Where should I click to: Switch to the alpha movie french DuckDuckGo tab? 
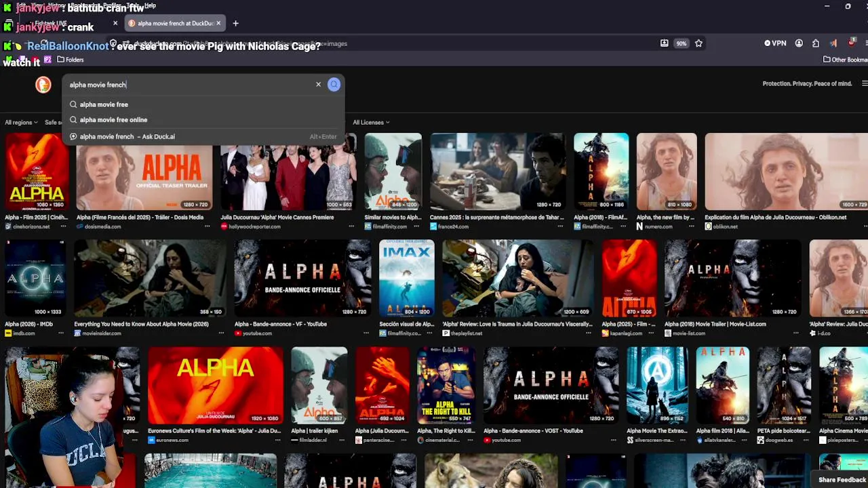point(174,23)
